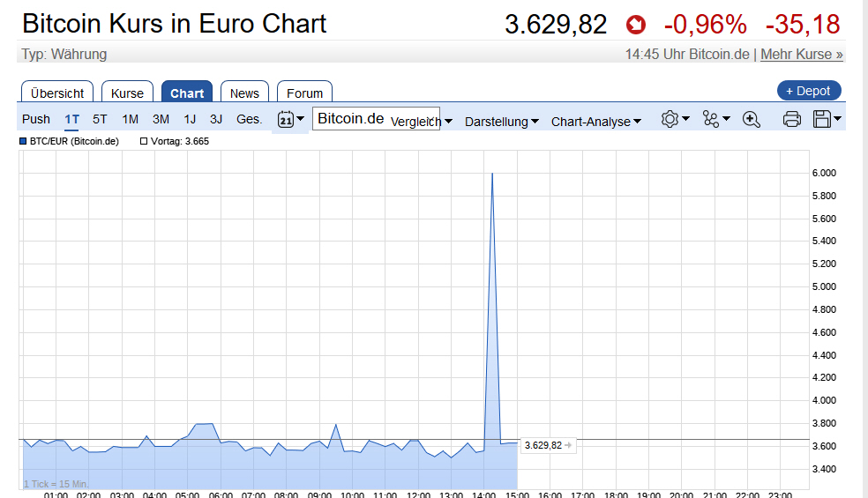The height and width of the screenshot is (498, 868).
Task: Open the chart settings gear icon
Action: (670, 119)
